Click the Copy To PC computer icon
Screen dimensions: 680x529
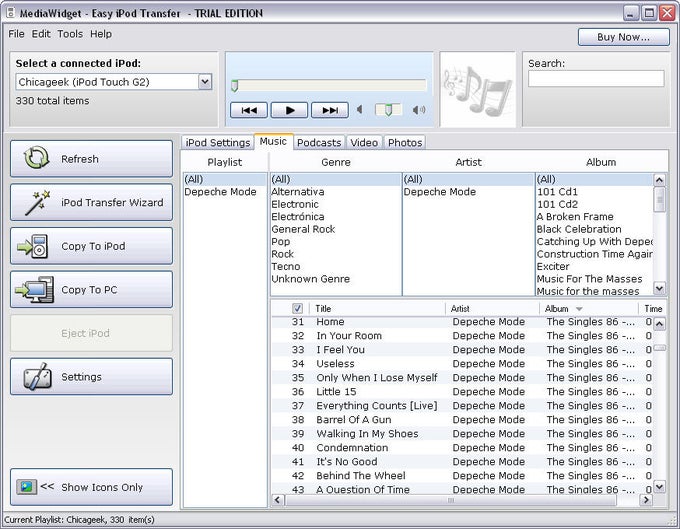(35, 289)
